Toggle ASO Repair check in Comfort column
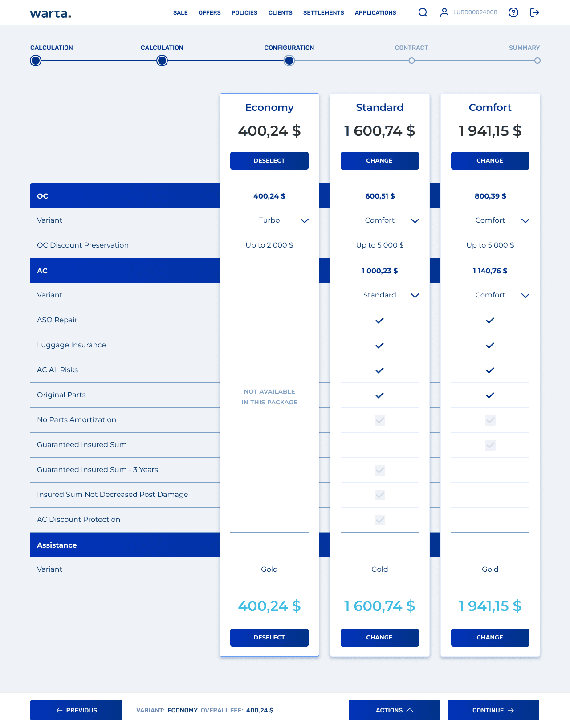Image resolution: width=570 pixels, height=728 pixels. click(x=490, y=321)
